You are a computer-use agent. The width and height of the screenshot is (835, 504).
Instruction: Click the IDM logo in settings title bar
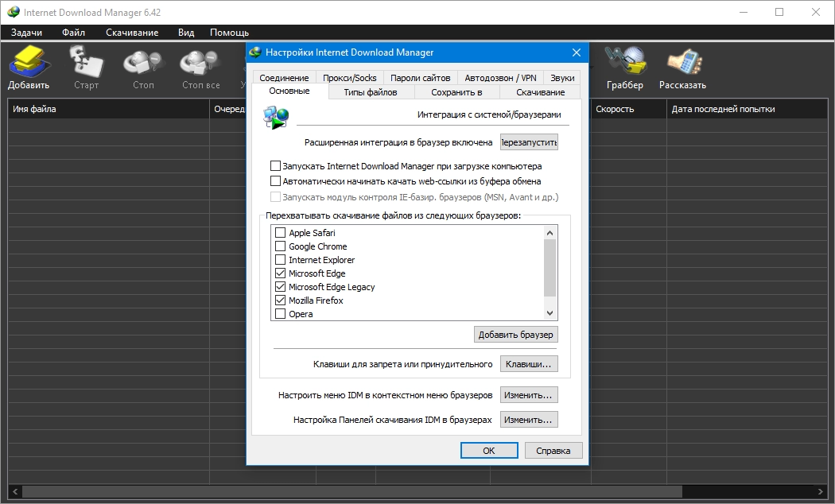click(255, 52)
